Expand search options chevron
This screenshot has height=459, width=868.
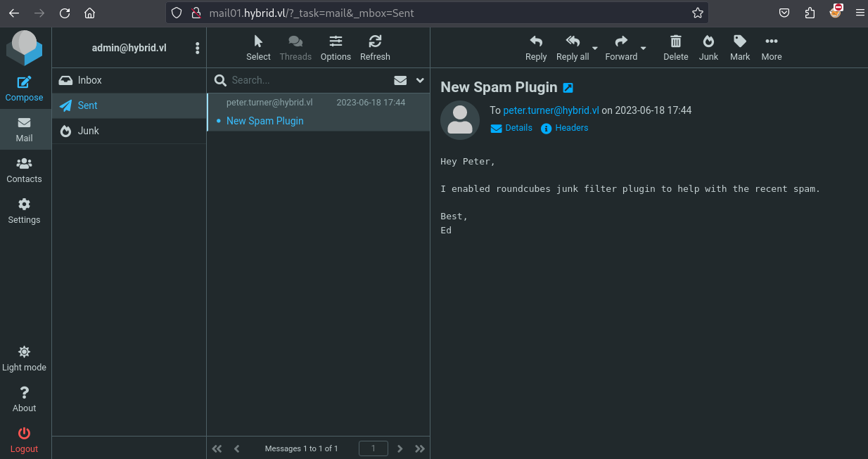tap(421, 80)
